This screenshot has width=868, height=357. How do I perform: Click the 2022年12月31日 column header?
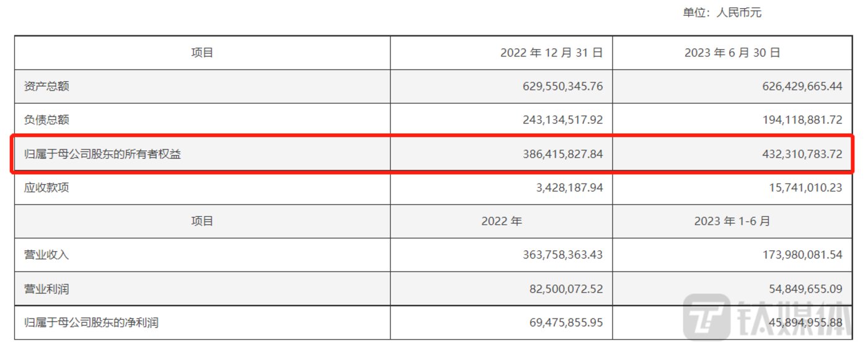(551, 53)
